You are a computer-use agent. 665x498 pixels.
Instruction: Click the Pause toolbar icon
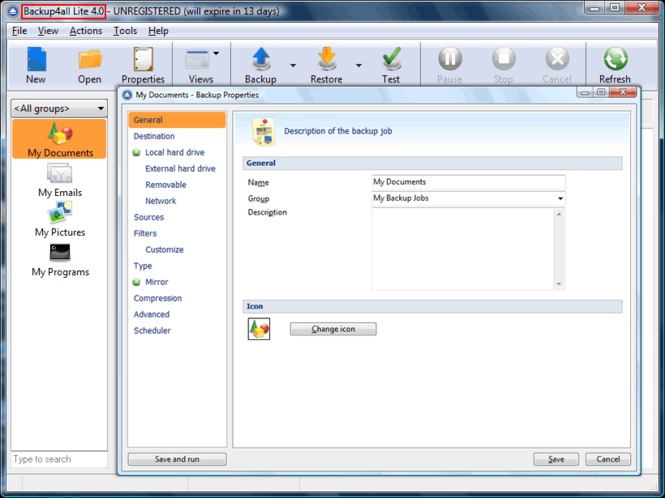click(450, 59)
